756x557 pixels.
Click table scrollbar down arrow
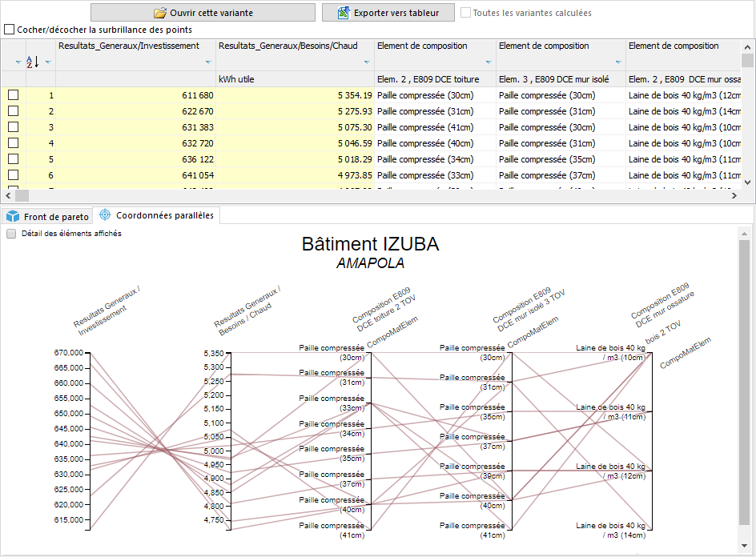click(747, 182)
